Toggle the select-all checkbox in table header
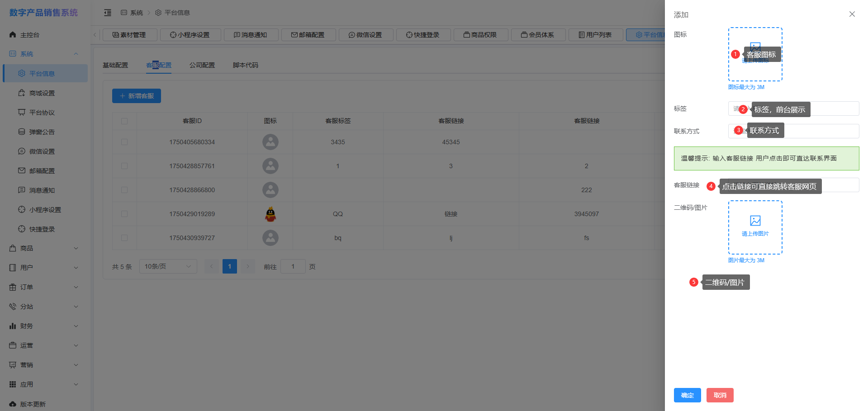This screenshot has width=868, height=411. [124, 121]
